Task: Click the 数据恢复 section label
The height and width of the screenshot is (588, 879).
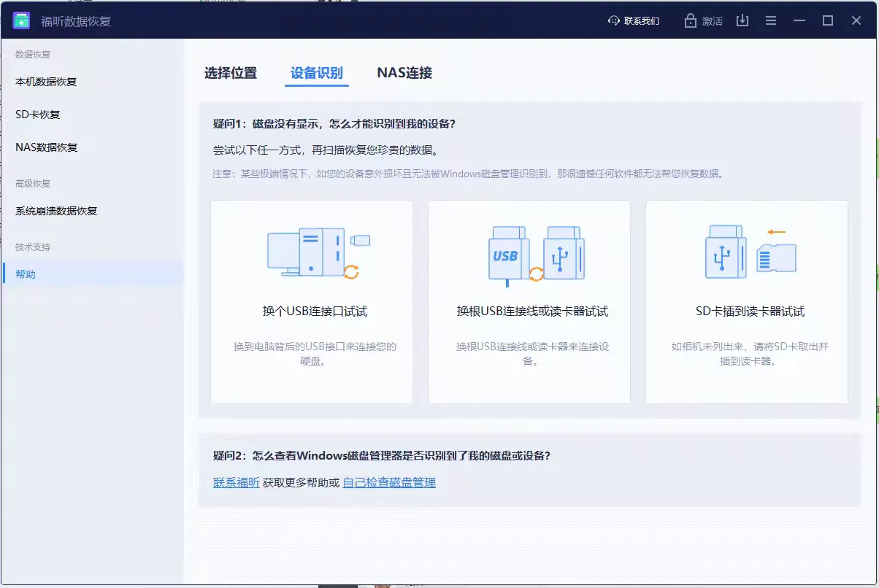Action: [x=33, y=55]
